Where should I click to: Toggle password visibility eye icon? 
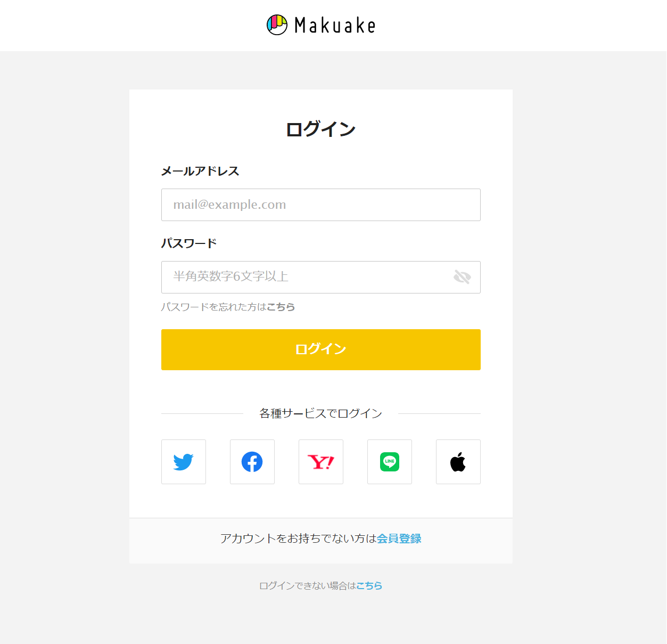[462, 277]
